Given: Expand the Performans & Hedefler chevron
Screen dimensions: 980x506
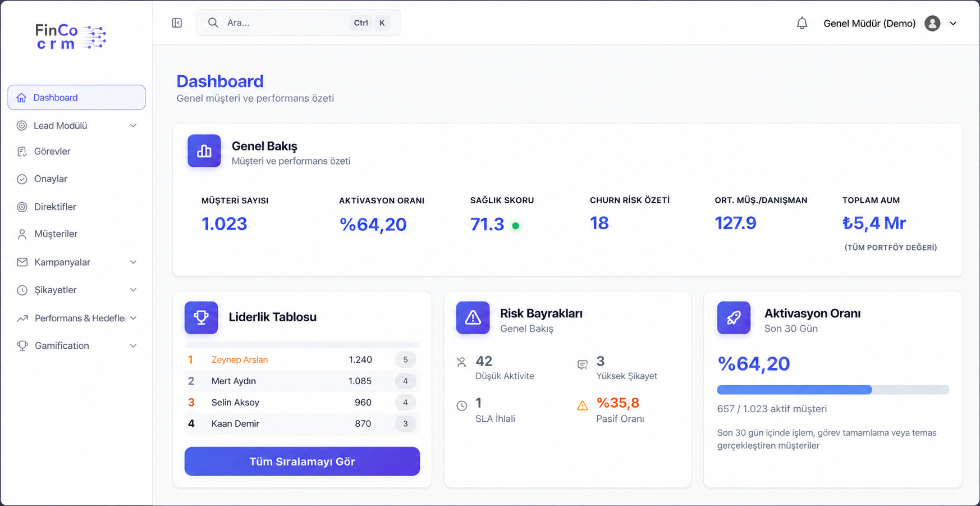Looking at the screenshot, I should 133,318.
